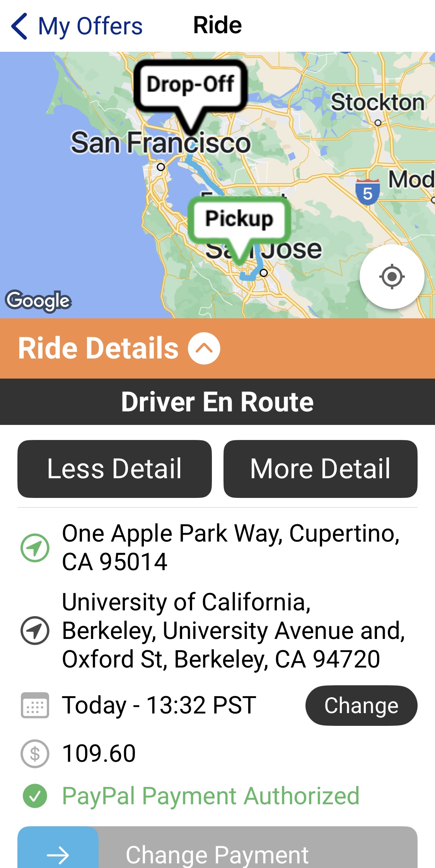Select the Drop-Off map marker

point(191,85)
